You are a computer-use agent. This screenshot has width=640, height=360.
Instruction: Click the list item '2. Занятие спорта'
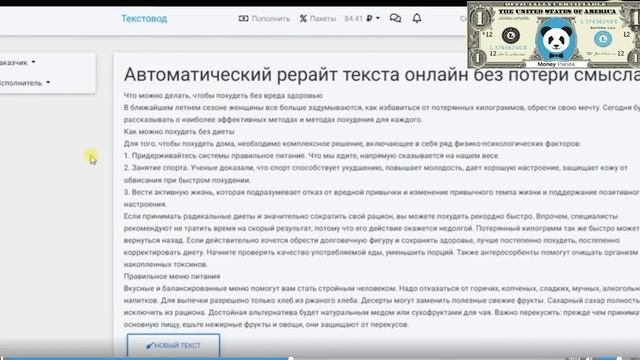point(376,174)
